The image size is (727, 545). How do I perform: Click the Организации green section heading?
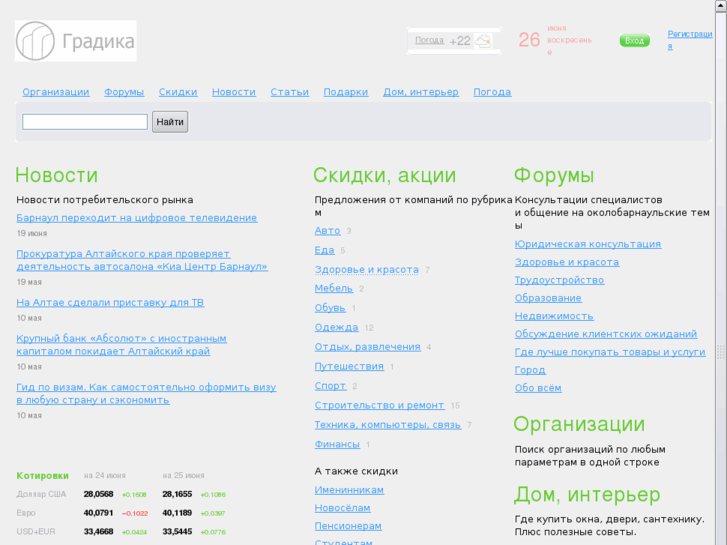tap(579, 424)
